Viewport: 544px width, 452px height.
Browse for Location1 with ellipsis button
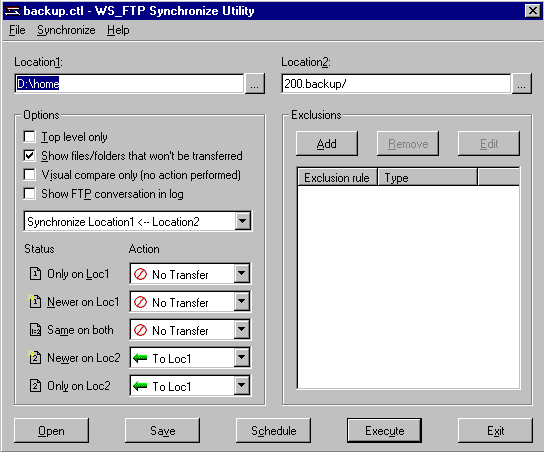click(255, 84)
